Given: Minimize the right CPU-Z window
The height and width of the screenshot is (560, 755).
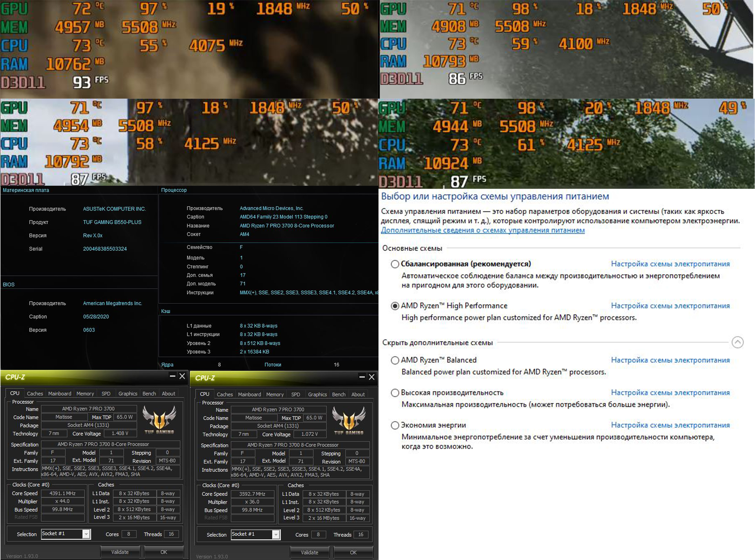Looking at the screenshot, I should pyautogui.click(x=362, y=377).
